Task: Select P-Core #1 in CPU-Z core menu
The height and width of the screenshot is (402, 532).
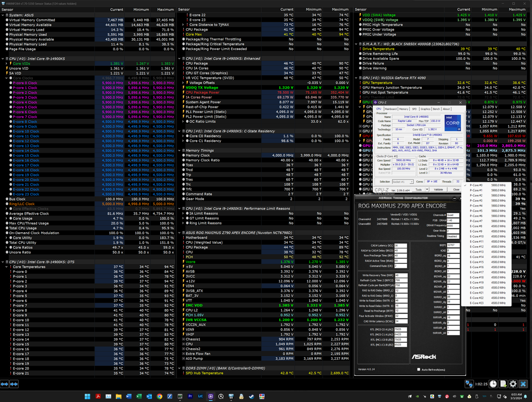Action: (x=486, y=190)
